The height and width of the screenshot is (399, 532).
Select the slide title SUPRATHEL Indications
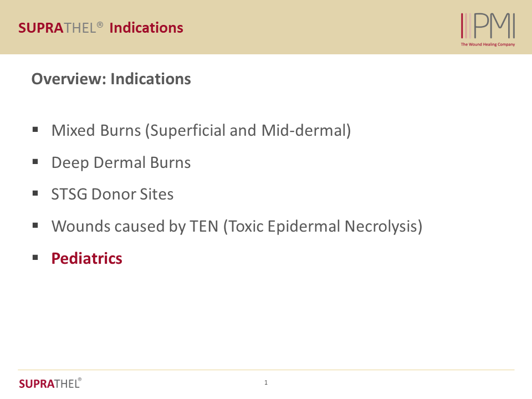(101, 28)
